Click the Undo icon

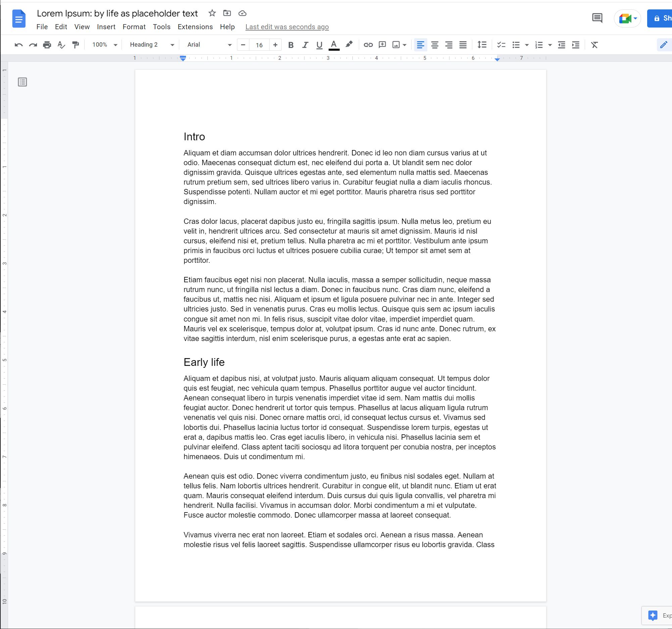pyautogui.click(x=19, y=44)
